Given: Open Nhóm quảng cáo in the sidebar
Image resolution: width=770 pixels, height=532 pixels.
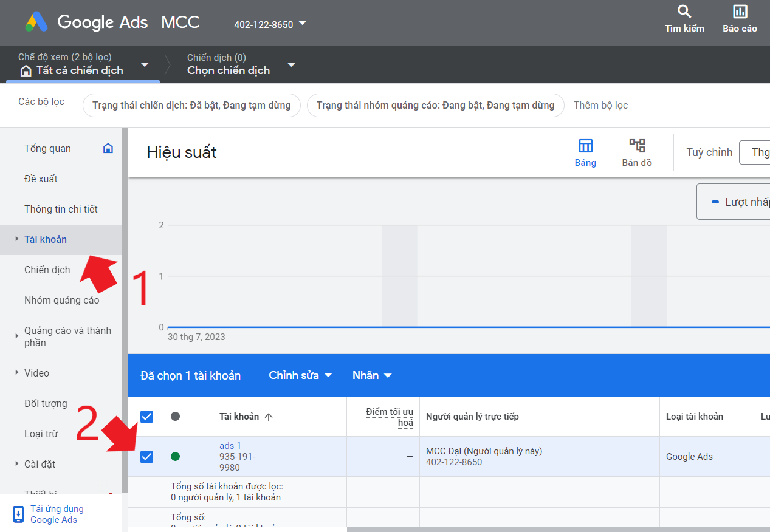Looking at the screenshot, I should click(61, 300).
